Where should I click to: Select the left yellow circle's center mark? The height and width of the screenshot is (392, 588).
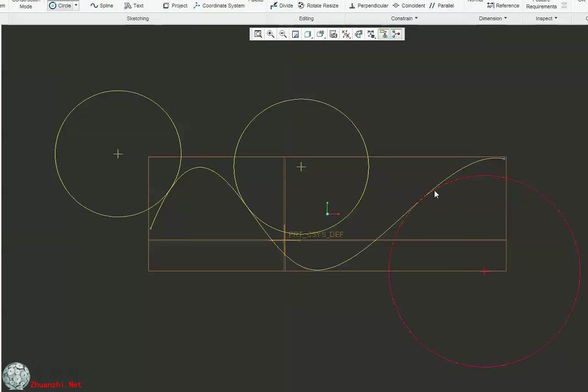pyautogui.click(x=118, y=154)
